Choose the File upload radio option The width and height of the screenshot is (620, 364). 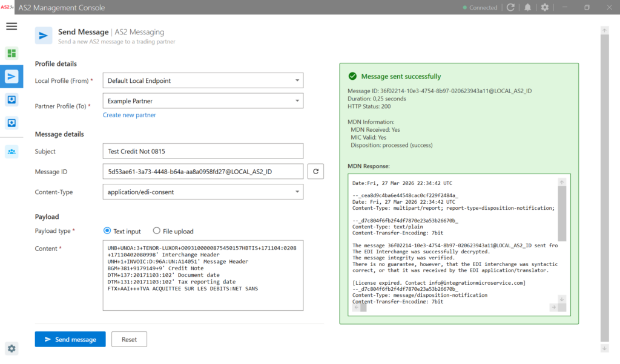(x=157, y=231)
